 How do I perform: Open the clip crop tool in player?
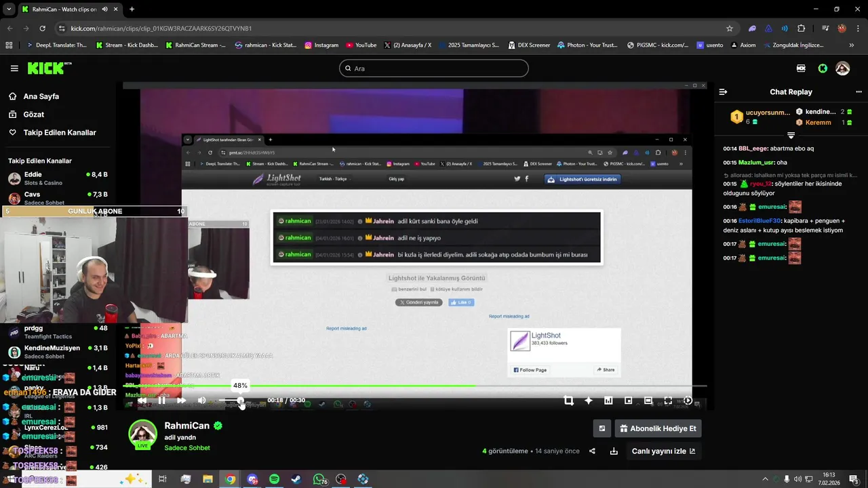pos(568,401)
